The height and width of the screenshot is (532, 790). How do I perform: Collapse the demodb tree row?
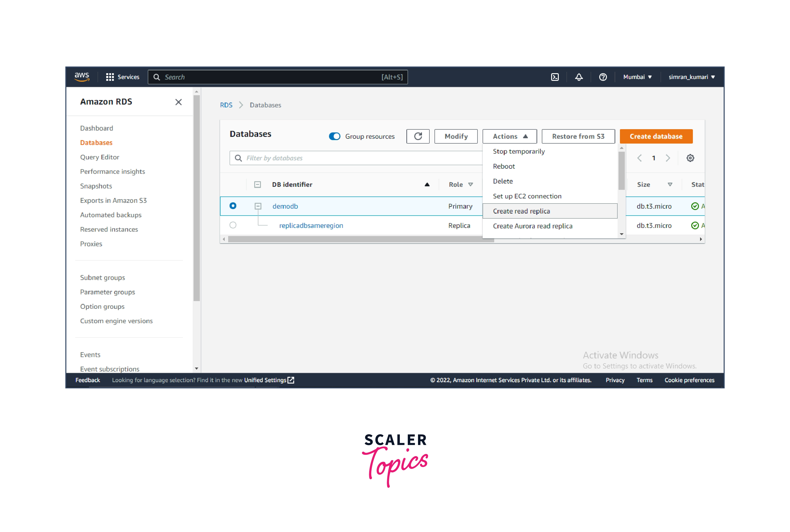[258, 206]
